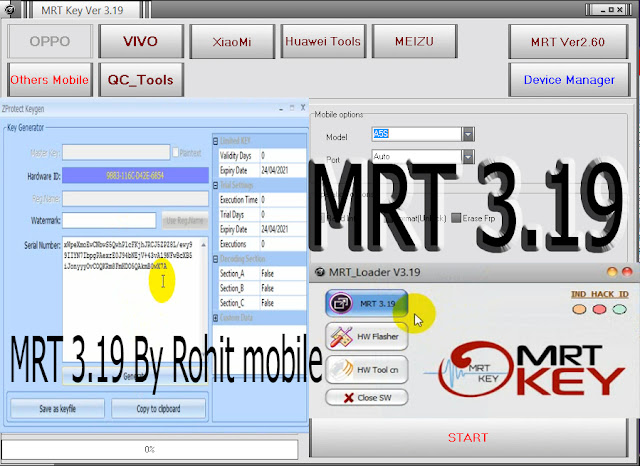Click the MRT Key Ver 3.19 title tab
640x466 pixels.
point(82,10)
